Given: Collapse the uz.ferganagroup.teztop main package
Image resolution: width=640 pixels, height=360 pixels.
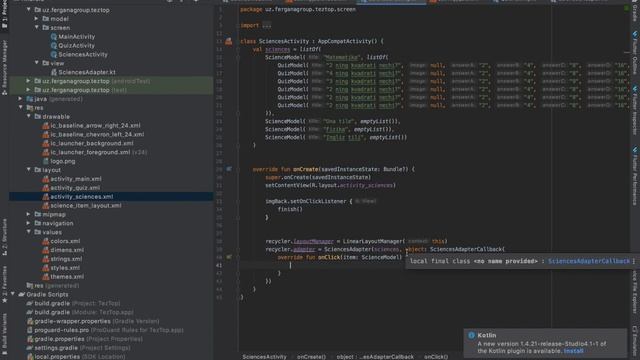Looking at the screenshot, I should pos(29,10).
